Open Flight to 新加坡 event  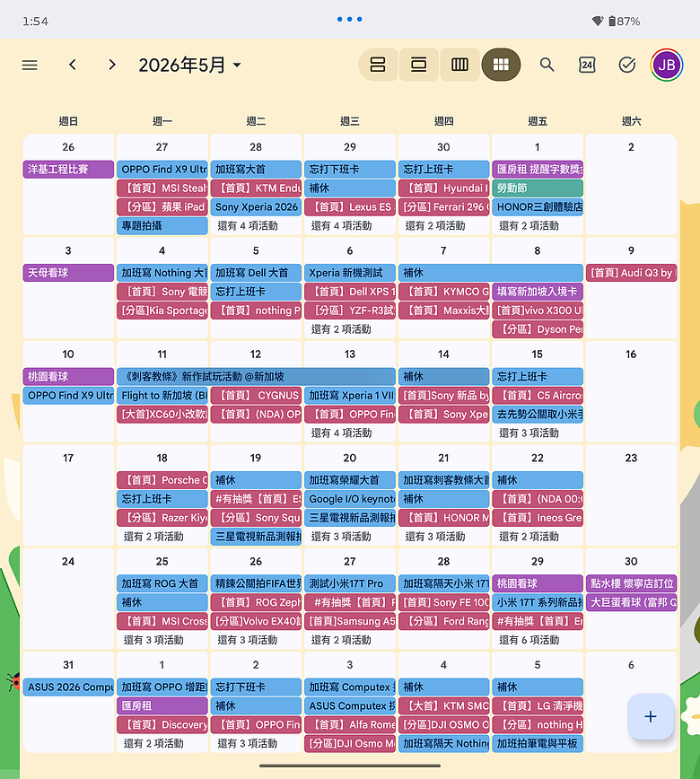click(162, 396)
